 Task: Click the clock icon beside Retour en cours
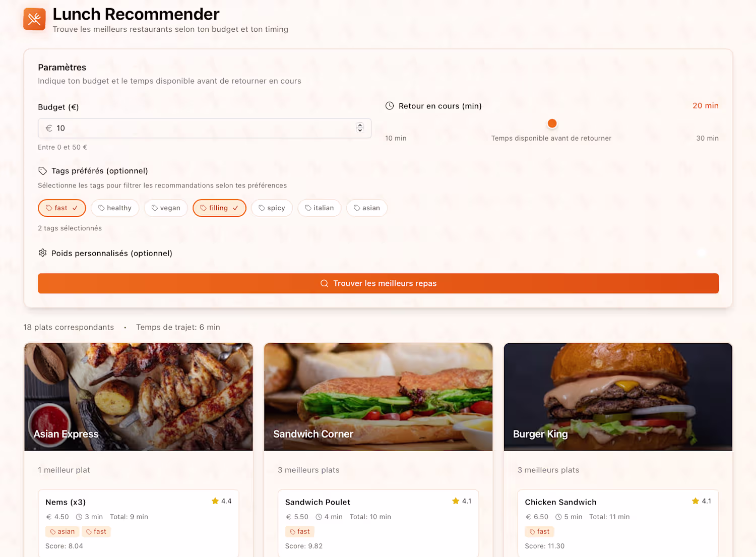[x=390, y=106]
